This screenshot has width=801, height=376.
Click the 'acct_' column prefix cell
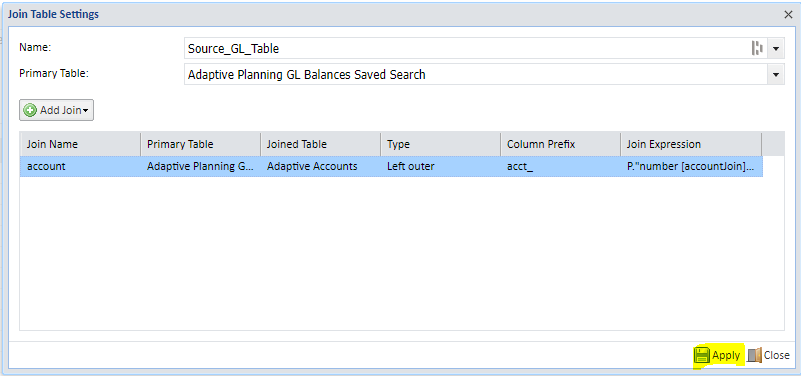tap(560, 167)
